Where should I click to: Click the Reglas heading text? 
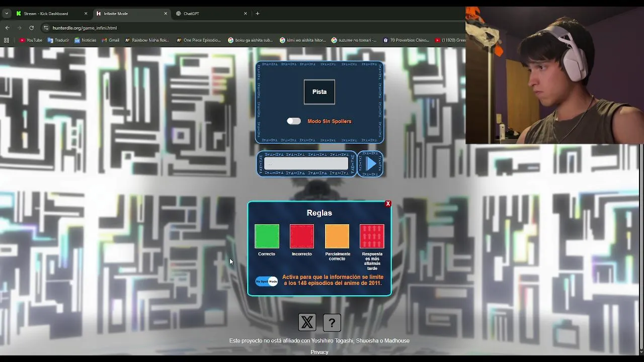pyautogui.click(x=319, y=213)
